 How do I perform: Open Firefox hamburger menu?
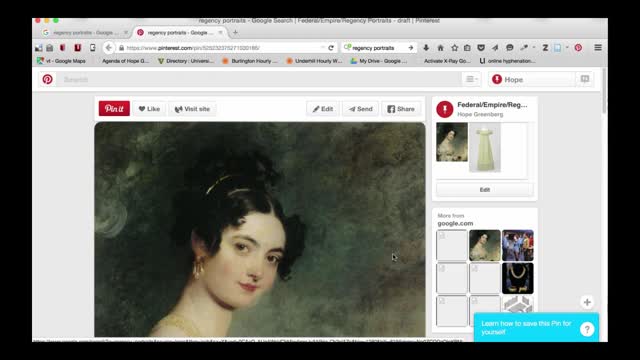pyautogui.click(x=598, y=48)
